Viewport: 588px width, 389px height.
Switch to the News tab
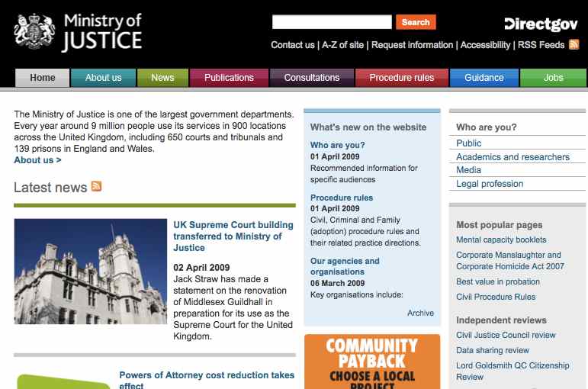coord(162,78)
